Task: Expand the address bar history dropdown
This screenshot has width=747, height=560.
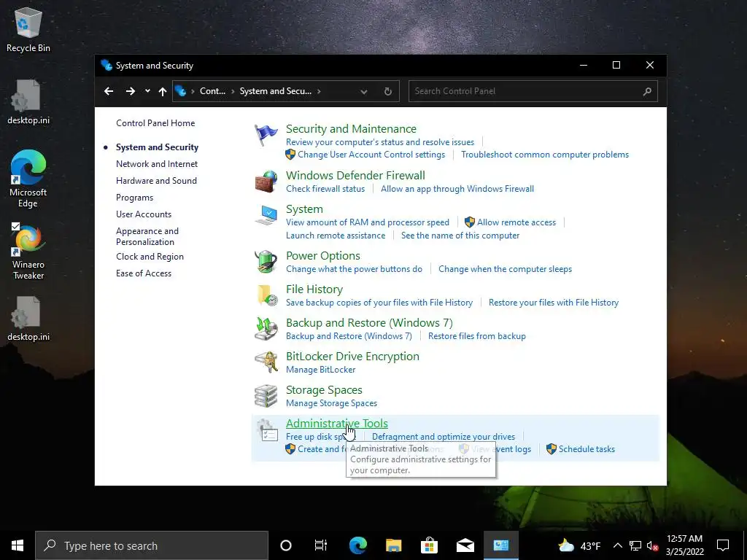Action: [363, 91]
